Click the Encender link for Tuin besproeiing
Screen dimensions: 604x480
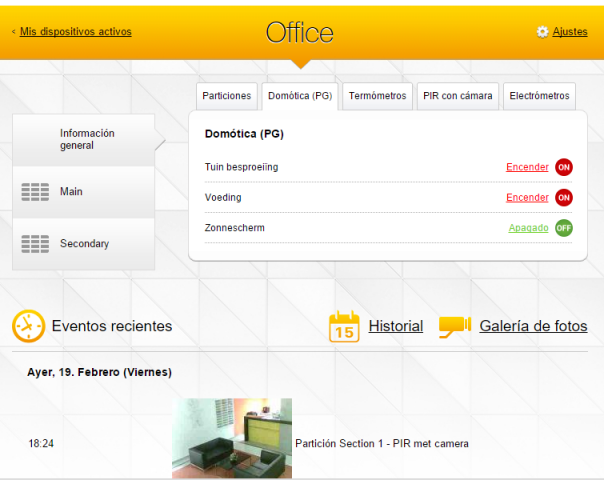pos(527,167)
